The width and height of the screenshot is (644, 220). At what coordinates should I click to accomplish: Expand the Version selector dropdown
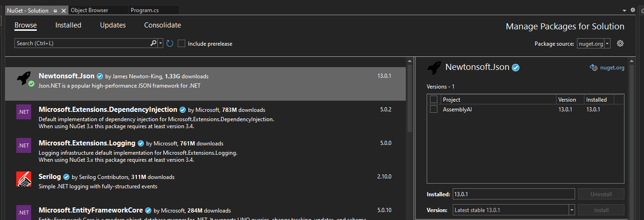click(571, 210)
